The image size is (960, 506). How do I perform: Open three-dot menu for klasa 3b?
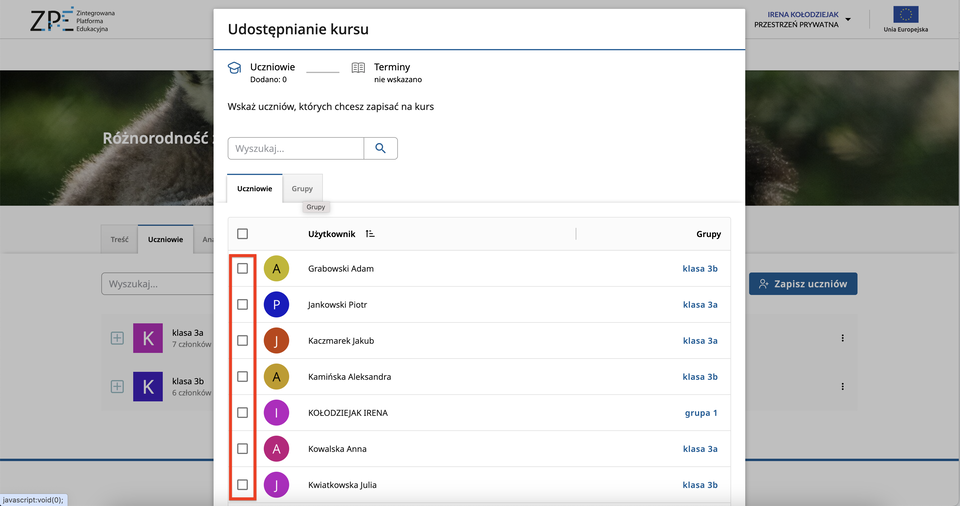[842, 386]
